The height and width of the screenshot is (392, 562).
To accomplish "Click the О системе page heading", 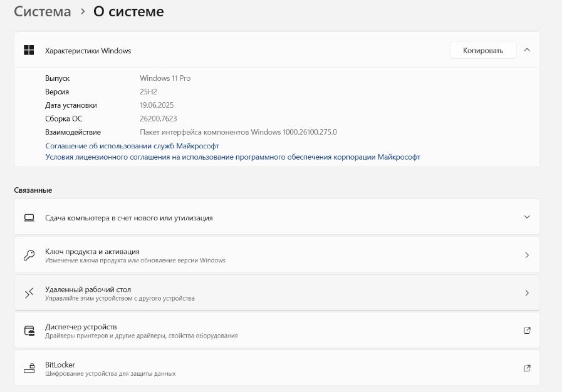I will 128,11.
